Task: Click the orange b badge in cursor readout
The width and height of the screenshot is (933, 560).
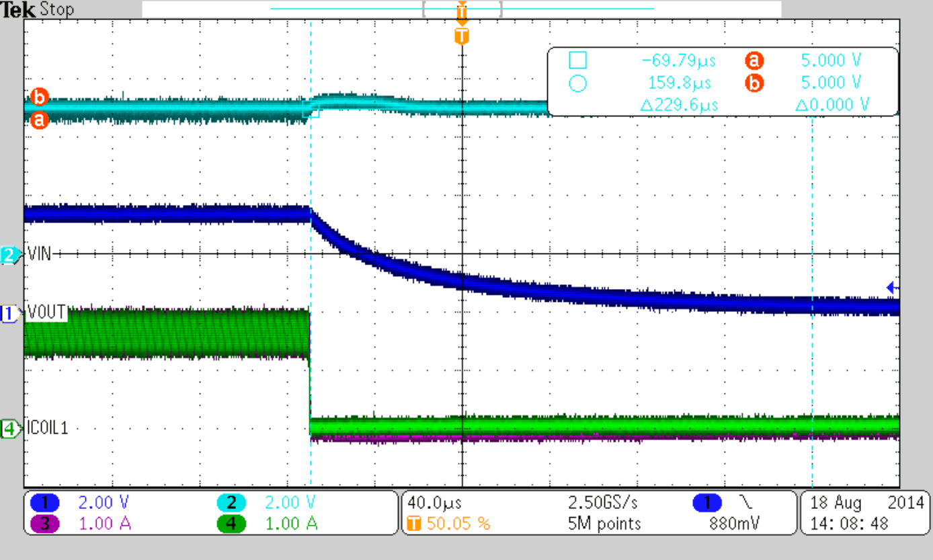Action: coord(754,83)
